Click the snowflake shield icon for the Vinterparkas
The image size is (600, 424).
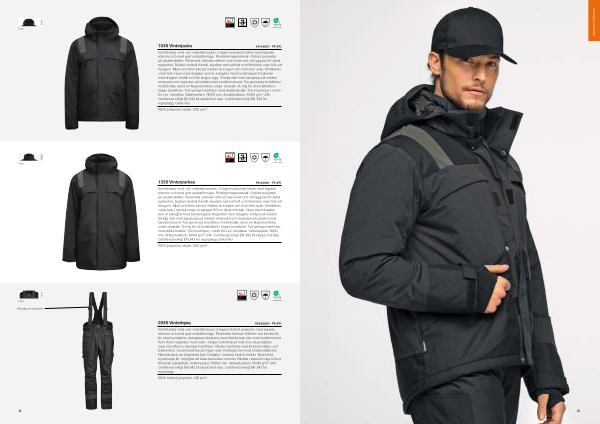254,157
